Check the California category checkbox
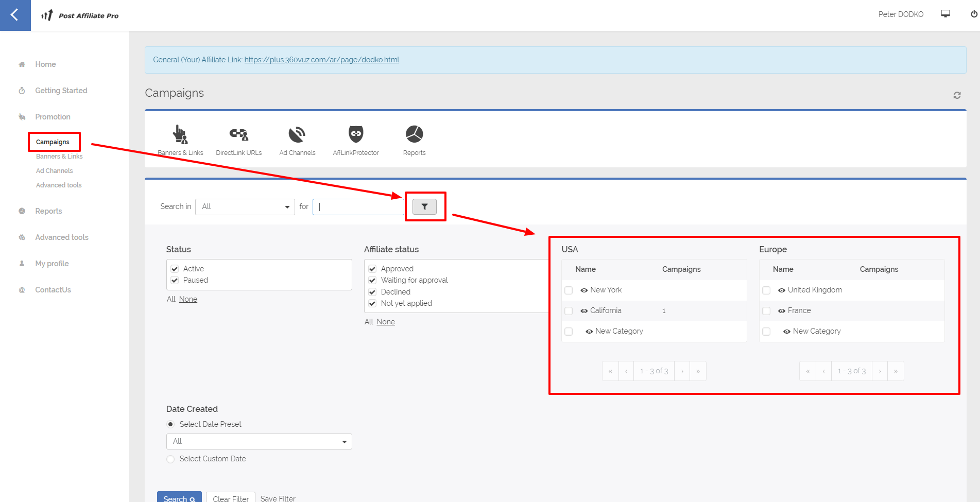980x502 pixels. pos(569,311)
